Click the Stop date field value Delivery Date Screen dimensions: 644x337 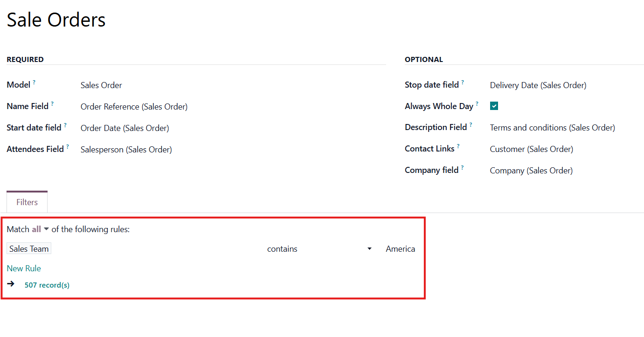(x=538, y=85)
